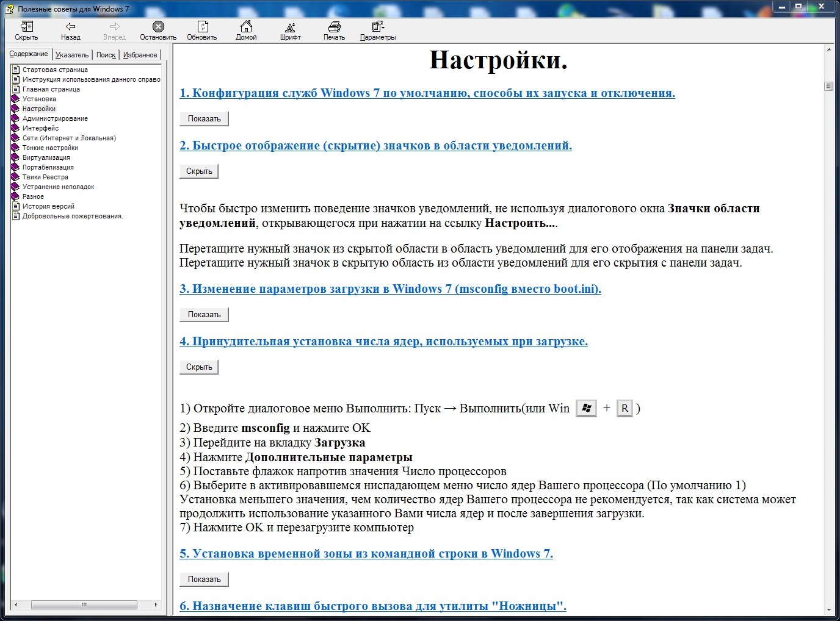This screenshot has height=621, width=840.
Task: Select История версий page in contents
Action: coord(48,206)
